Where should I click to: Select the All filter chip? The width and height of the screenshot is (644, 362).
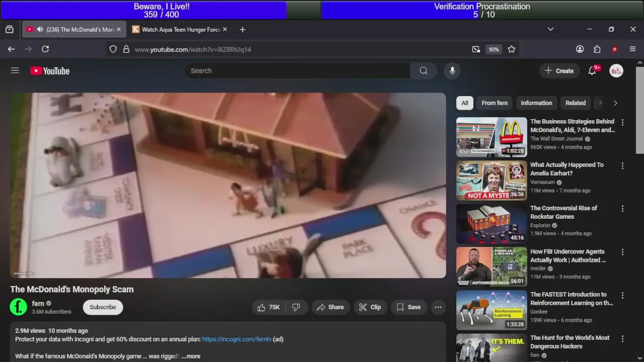tap(465, 103)
